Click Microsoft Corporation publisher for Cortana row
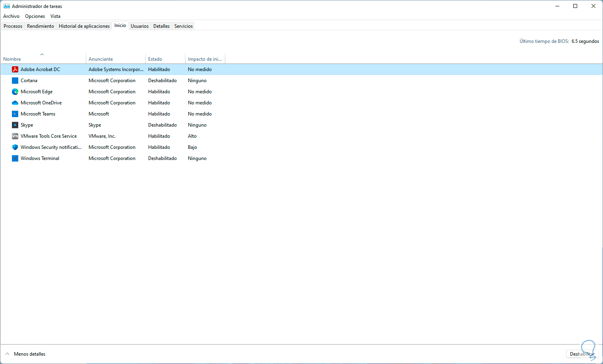Viewport: 603px width, 364px height. [112, 81]
